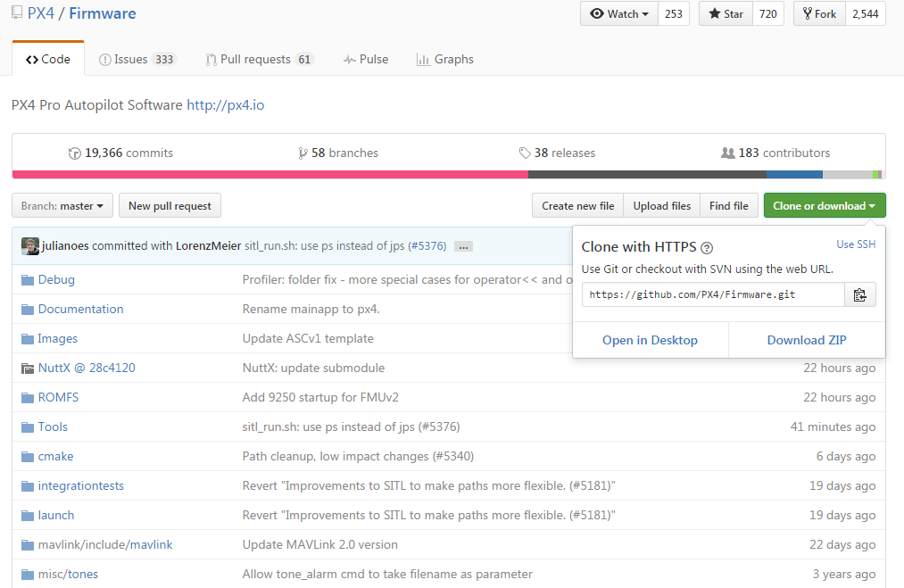Select the clone URL text field
Viewport: 904px width, 588px height.
point(713,294)
